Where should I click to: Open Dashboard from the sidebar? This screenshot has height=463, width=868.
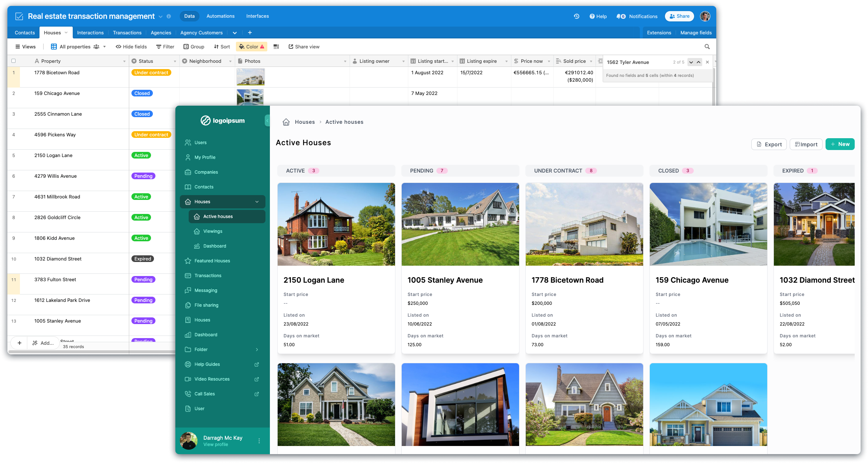[x=206, y=334]
